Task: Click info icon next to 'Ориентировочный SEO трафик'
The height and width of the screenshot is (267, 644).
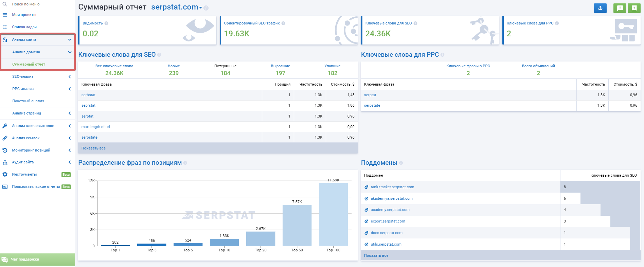Action: pos(283,23)
